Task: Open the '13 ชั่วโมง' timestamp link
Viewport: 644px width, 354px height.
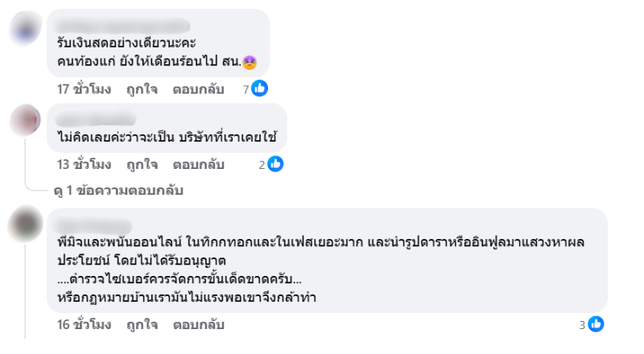Action: click(x=84, y=164)
